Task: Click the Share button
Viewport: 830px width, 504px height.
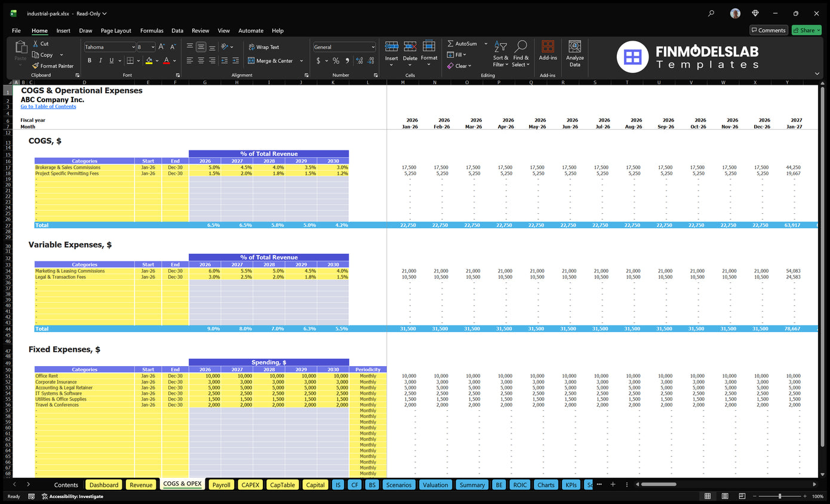Action: (x=806, y=30)
